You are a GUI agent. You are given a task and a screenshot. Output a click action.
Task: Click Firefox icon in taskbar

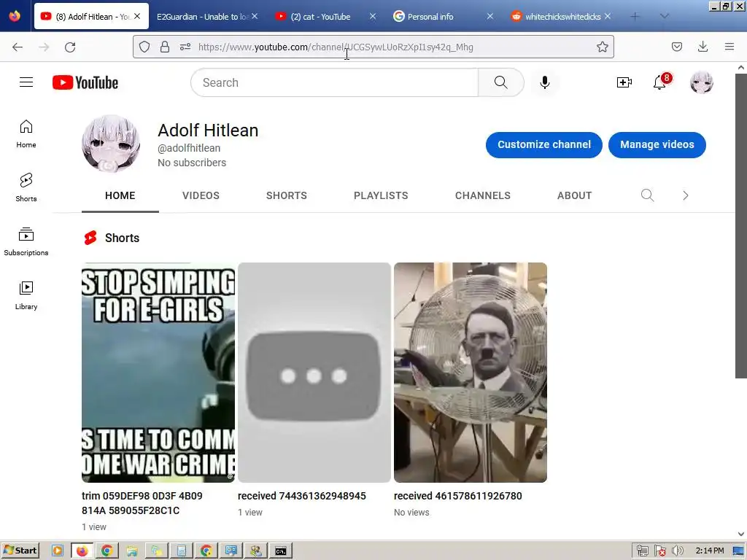coord(82,551)
